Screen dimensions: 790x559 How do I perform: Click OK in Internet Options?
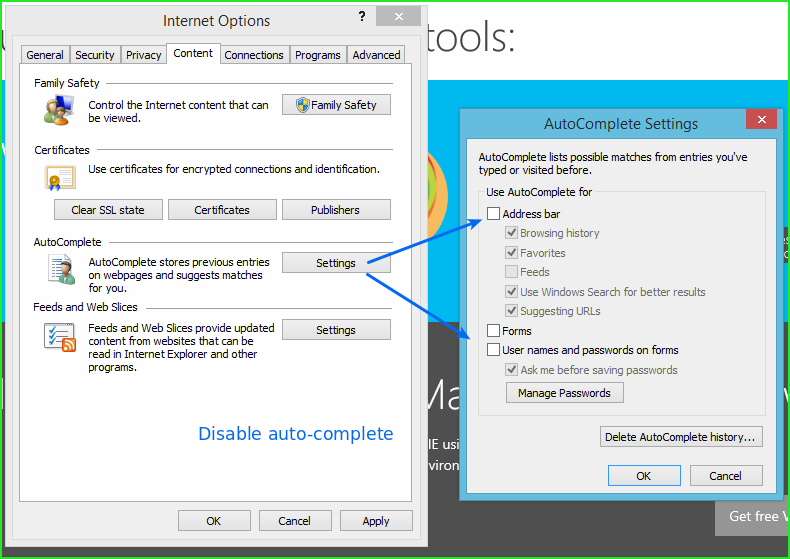[214, 521]
